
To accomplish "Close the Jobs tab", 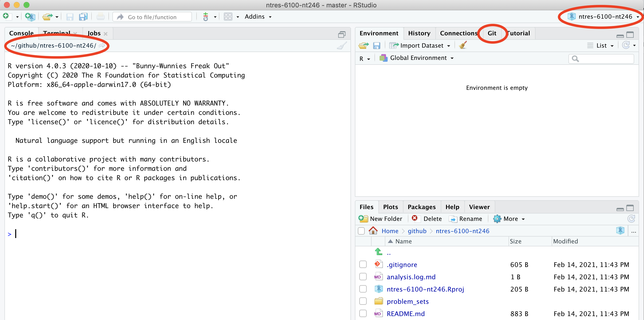I will pyautogui.click(x=106, y=34).
